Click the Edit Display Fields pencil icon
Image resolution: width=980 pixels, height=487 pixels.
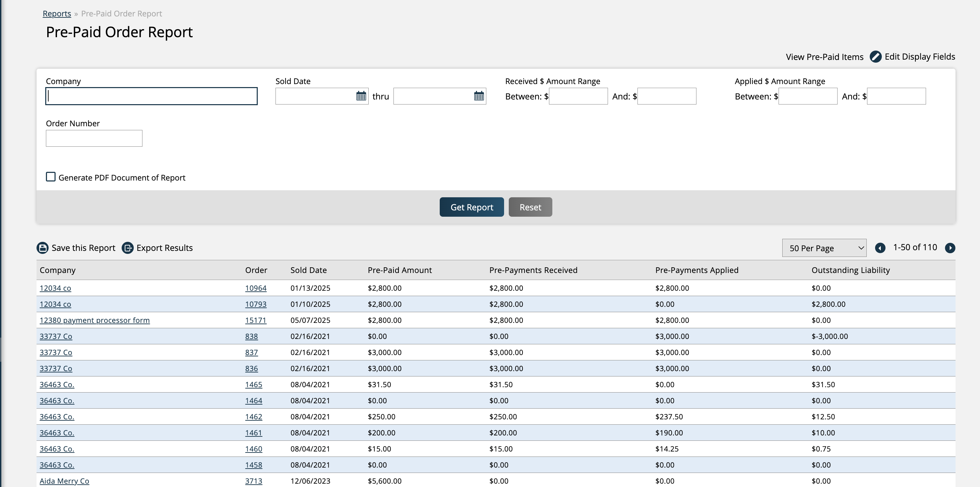(x=875, y=57)
